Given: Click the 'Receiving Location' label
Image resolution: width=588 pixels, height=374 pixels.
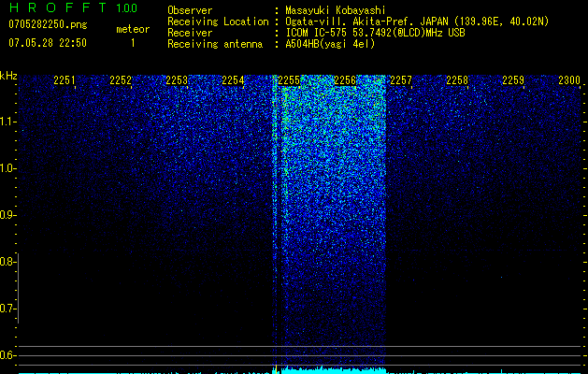Looking at the screenshot, I should (218, 22).
